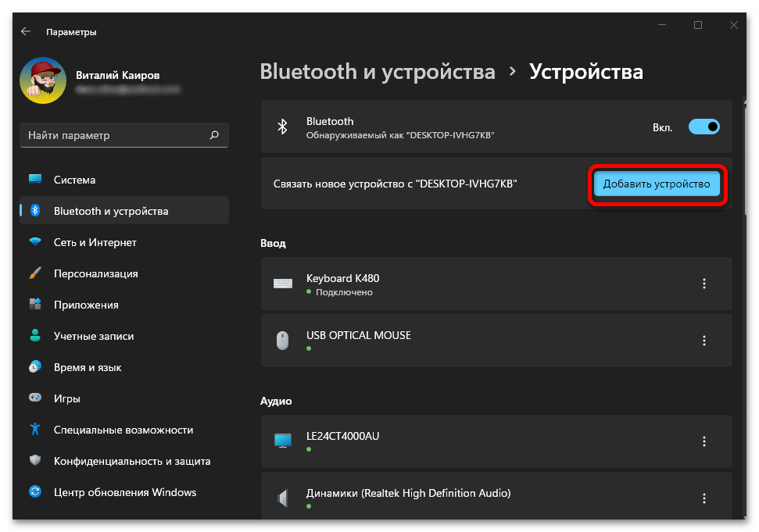Open Конфиденциальность и защита section label

tap(132, 462)
